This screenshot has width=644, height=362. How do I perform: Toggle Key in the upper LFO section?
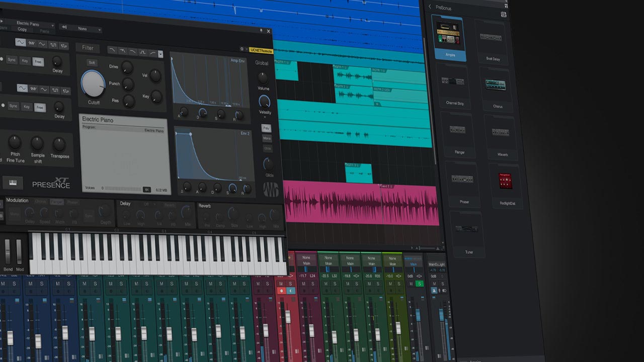tap(25, 60)
